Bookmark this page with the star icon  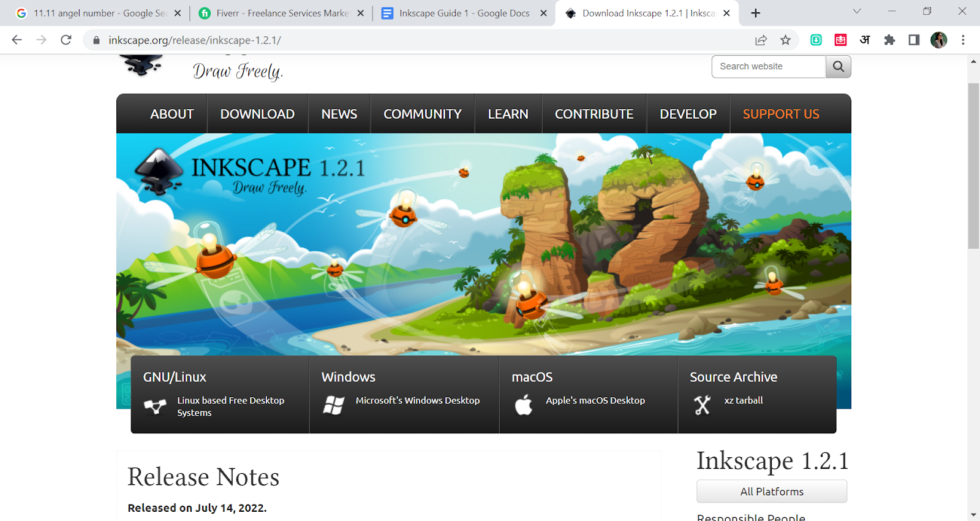785,40
